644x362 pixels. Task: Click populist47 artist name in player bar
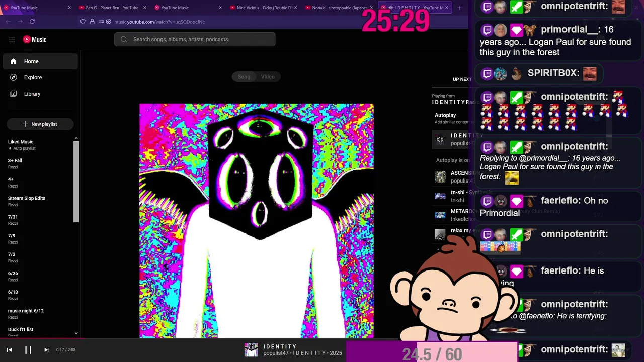tap(276, 353)
